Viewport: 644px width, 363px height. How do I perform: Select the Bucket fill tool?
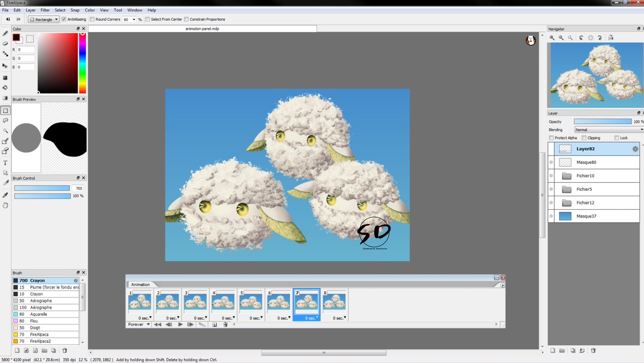click(x=5, y=87)
